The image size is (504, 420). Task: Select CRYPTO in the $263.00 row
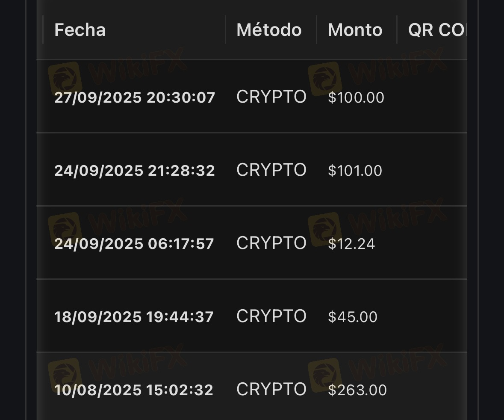pos(271,390)
